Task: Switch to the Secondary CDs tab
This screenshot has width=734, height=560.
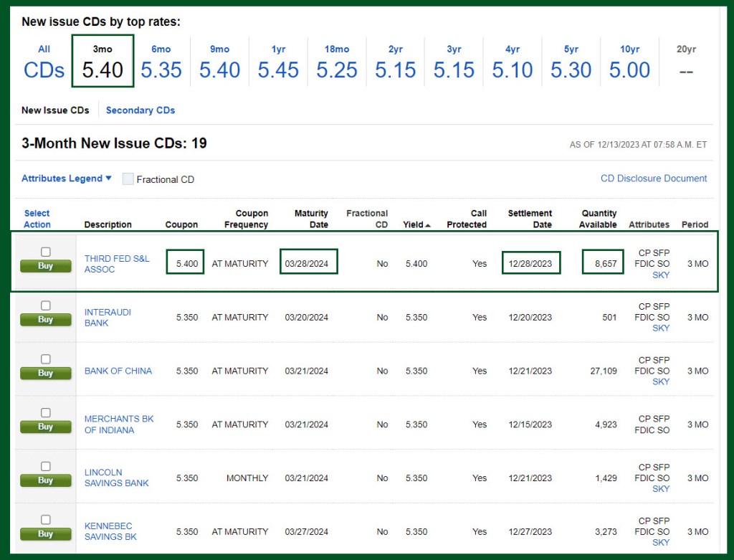Action: [140, 110]
